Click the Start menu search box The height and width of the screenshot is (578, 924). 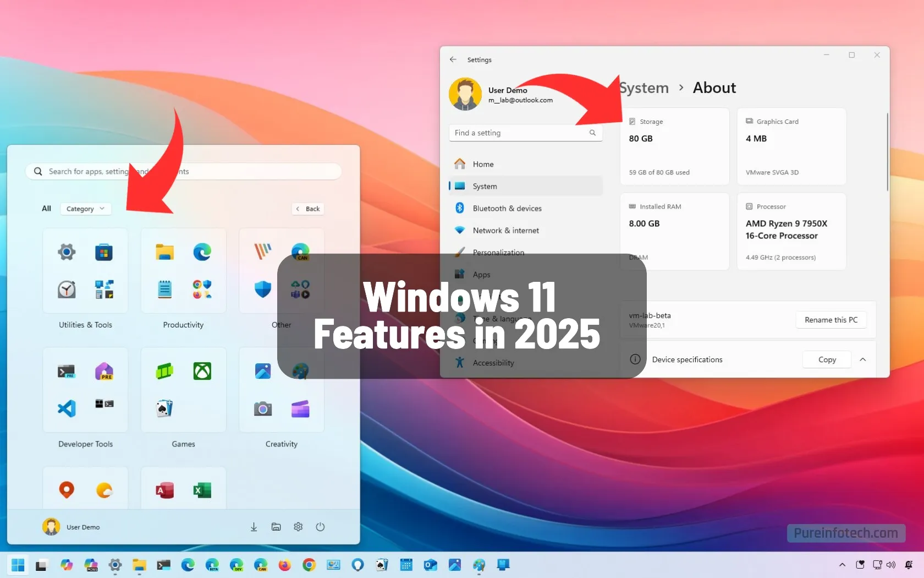point(183,171)
